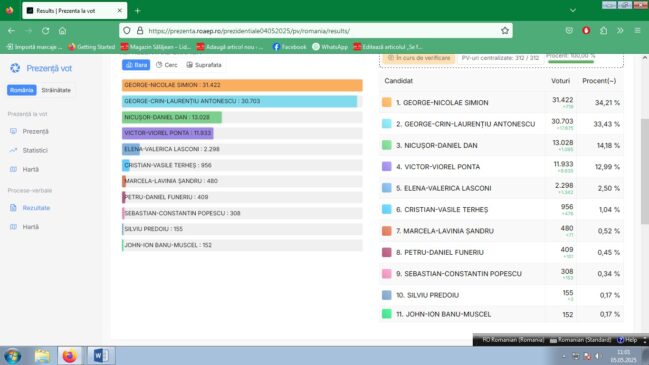The height and width of the screenshot is (365, 649).
Task: Open the browser home page icon
Action: coord(62,31)
